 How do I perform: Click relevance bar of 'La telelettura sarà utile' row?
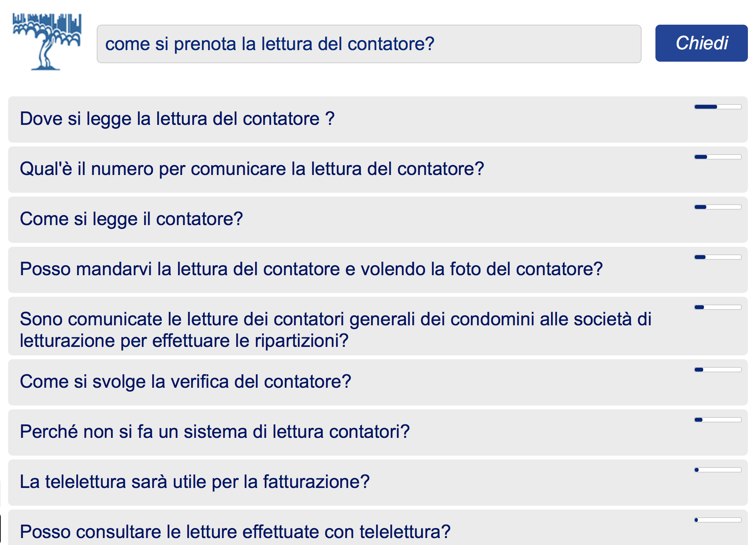[x=717, y=470]
